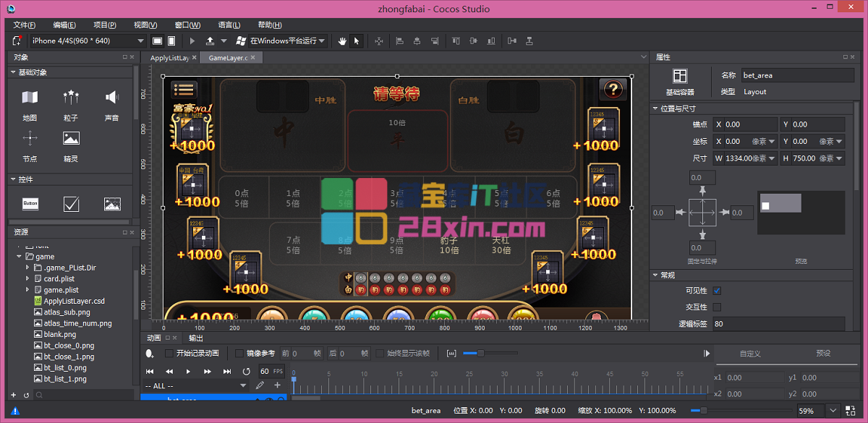Select the hand pan tool
The image size is (868, 423).
[342, 41]
